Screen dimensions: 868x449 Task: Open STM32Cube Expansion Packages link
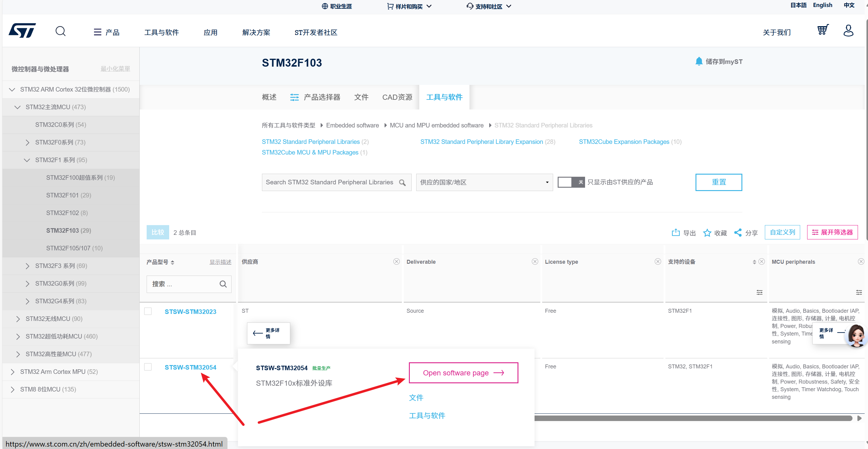point(624,142)
